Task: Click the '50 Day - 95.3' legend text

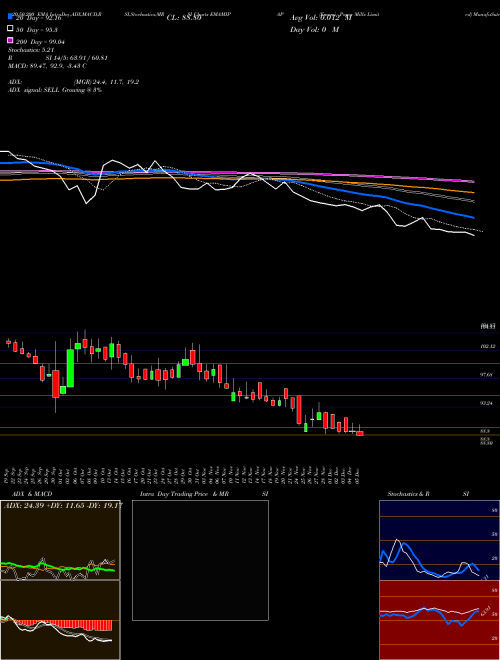Action: click(37, 30)
